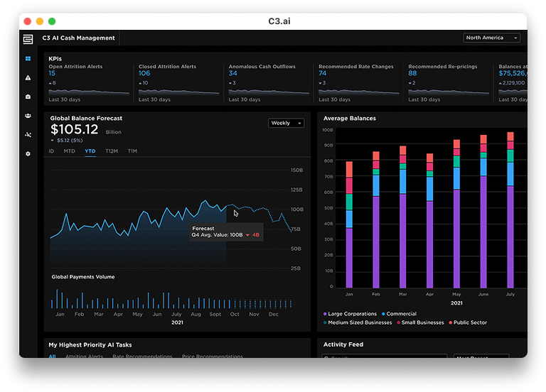Click the KPIs section heading
This screenshot has width=546, height=392.
(55, 59)
